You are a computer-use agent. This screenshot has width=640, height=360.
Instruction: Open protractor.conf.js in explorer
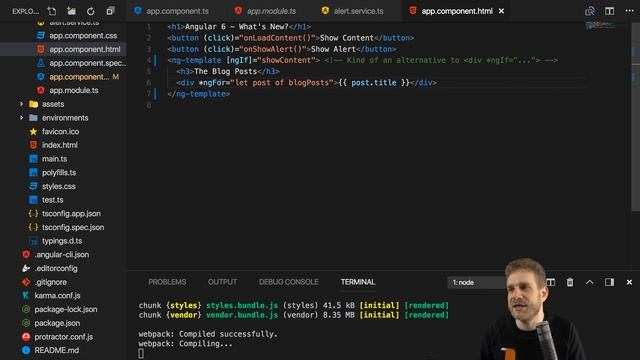[63, 337]
